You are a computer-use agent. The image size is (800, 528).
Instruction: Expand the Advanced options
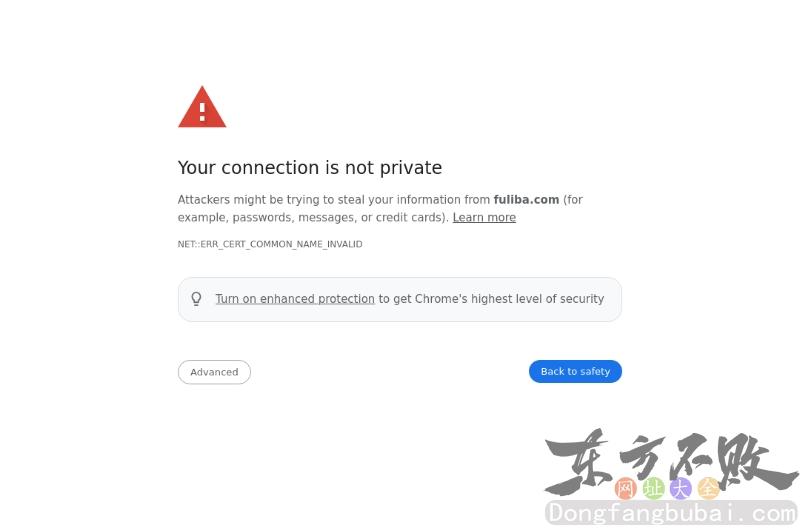click(214, 372)
